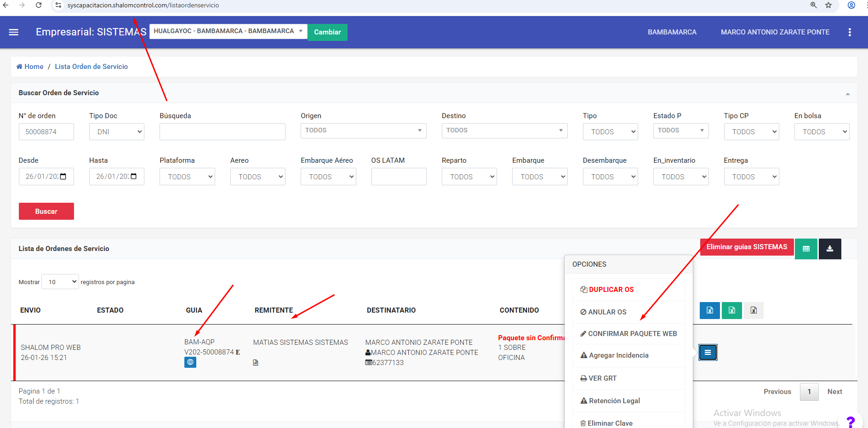Click the green Cambiar button
This screenshot has width=868, height=428.
point(327,32)
